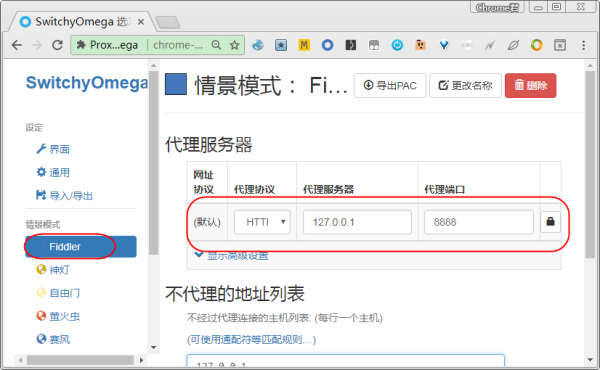
Task: Click the blue Y-shaped extension icon
Action: pyautogui.click(x=444, y=45)
